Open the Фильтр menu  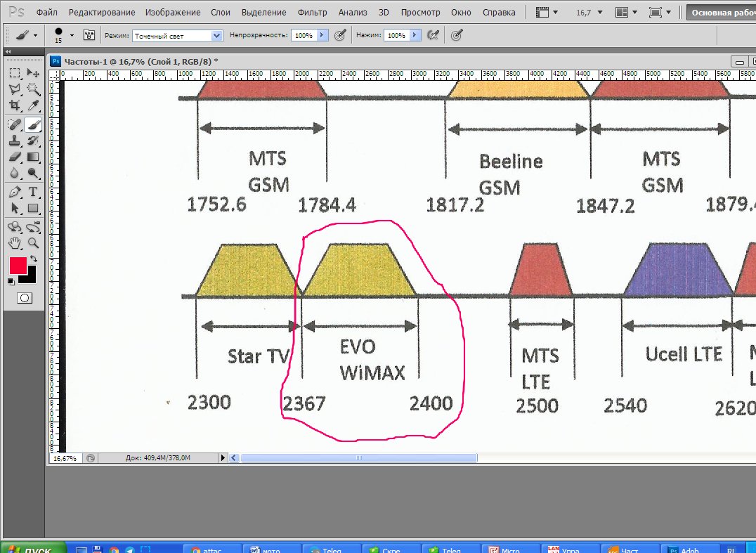(312, 13)
